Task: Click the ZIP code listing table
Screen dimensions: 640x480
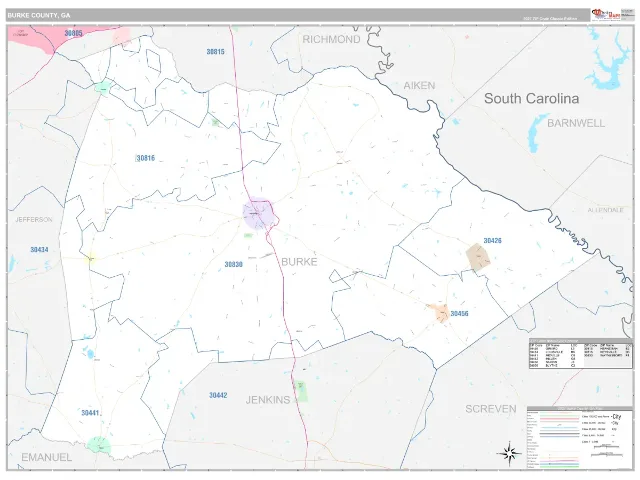Action: (581, 354)
